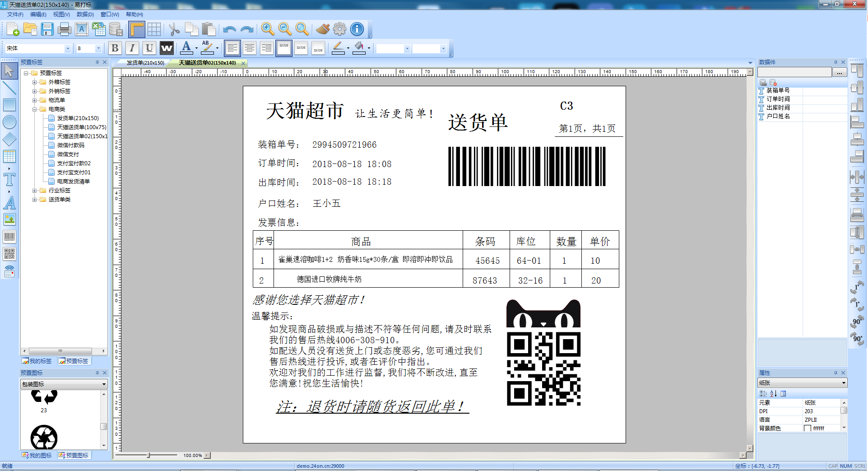Screen dimensions: 868x471
Task: Switch to 我的标签 tab
Action: pyautogui.click(x=37, y=361)
